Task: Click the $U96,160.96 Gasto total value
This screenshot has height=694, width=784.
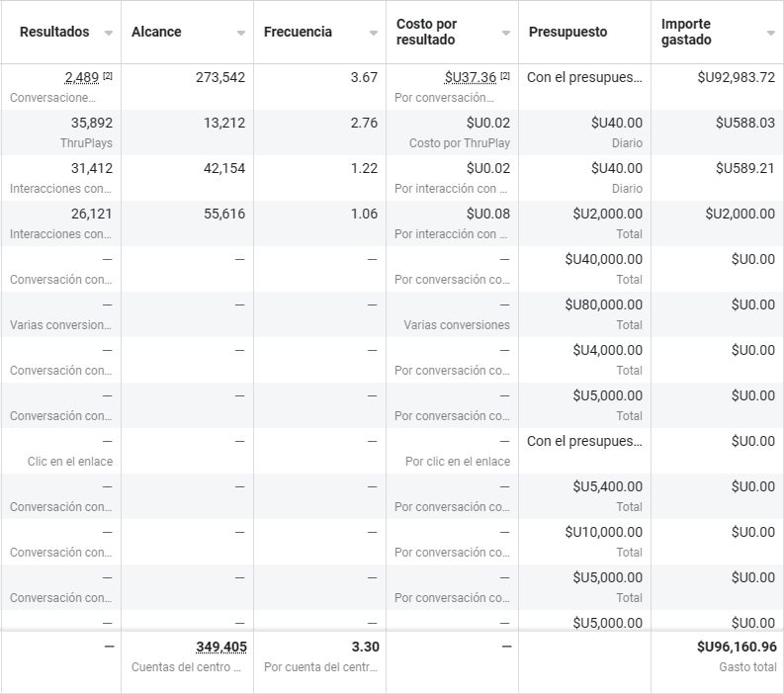Action: (x=737, y=647)
